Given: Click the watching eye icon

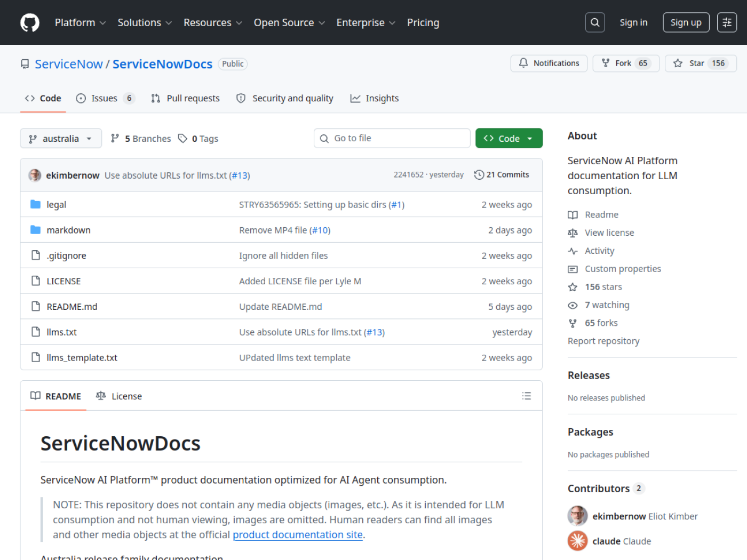Looking at the screenshot, I should tap(573, 305).
